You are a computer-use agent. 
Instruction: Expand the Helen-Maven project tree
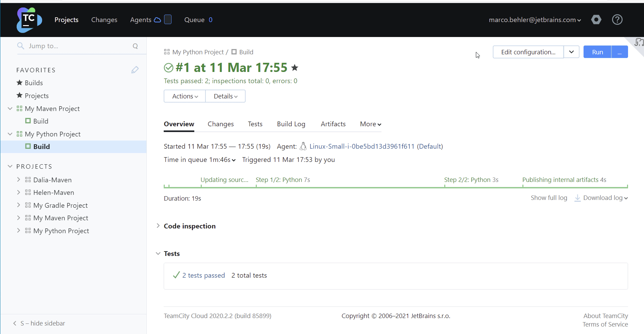pos(19,192)
